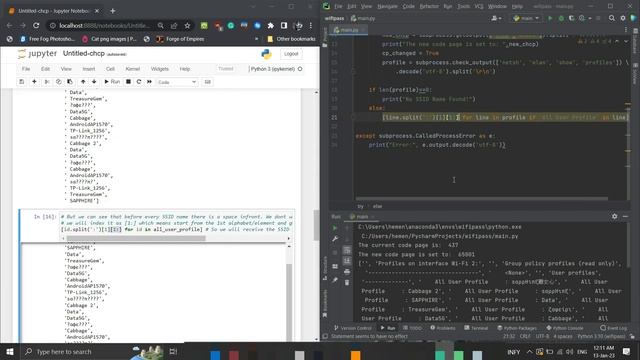Viewport: 640px width, 360px height.
Task: Save the Jupyter notebook with the floppy icon
Action: click(22, 82)
